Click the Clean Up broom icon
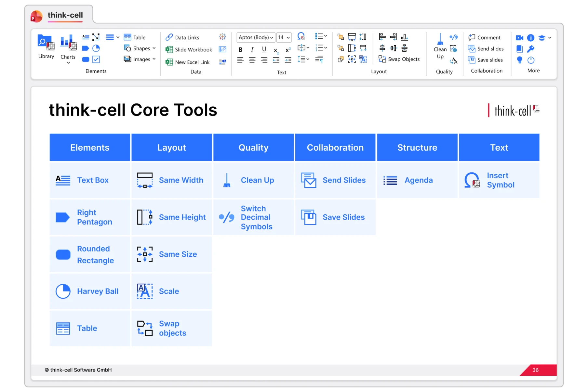The width and height of the screenshot is (588, 392). click(x=440, y=40)
